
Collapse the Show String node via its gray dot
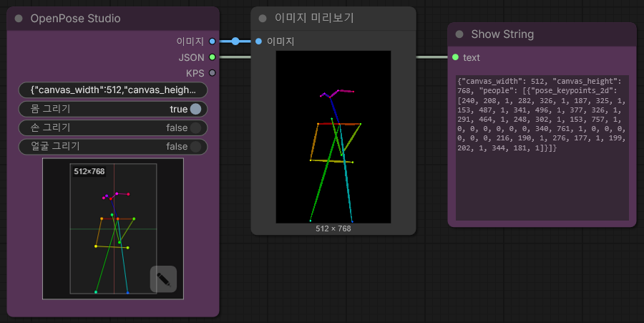459,34
